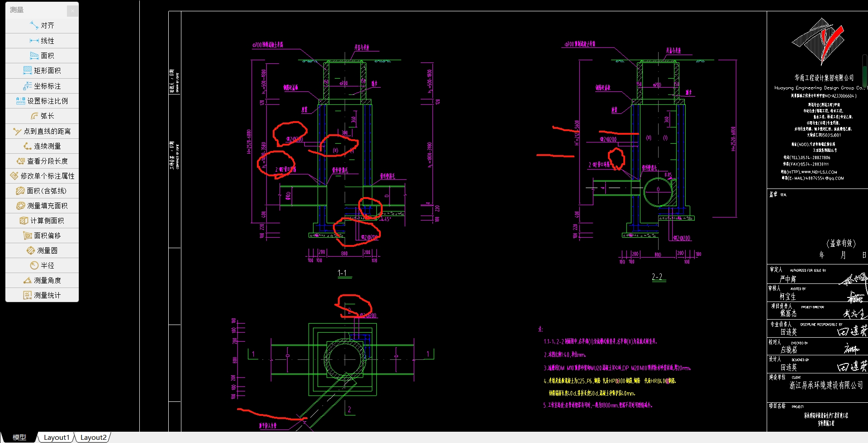The image size is (868, 443).
Task: Click the 2-2 section title
Action: point(657,277)
